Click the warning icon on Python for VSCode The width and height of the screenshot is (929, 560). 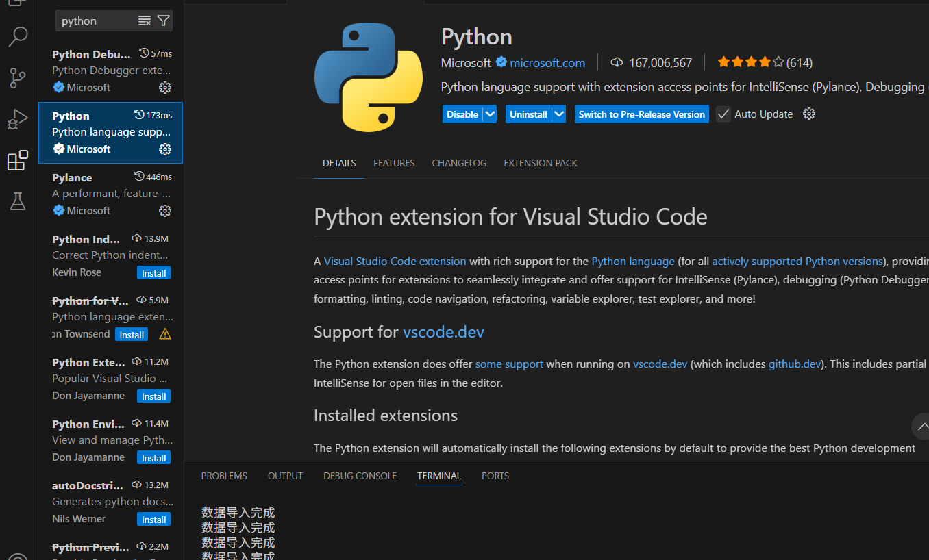tap(165, 334)
